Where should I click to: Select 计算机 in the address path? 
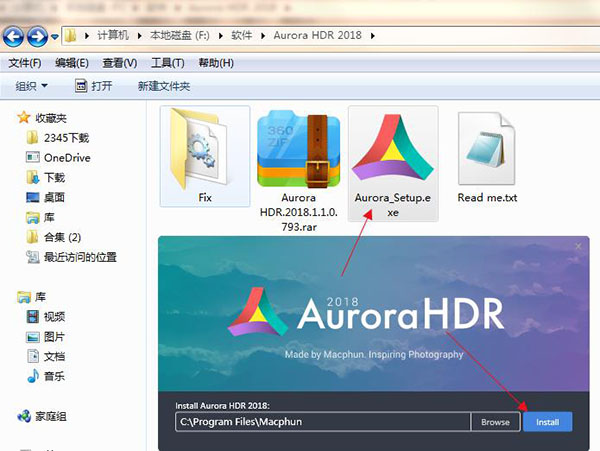[113, 35]
